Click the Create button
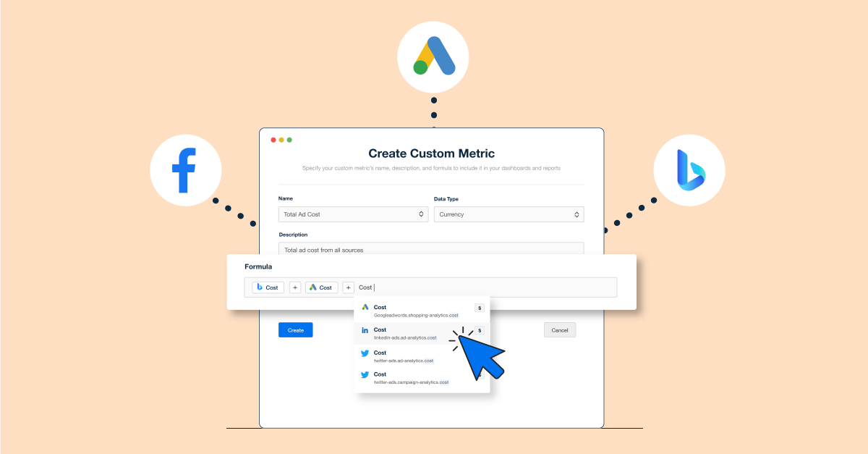Image resolution: width=868 pixels, height=454 pixels. [295, 329]
